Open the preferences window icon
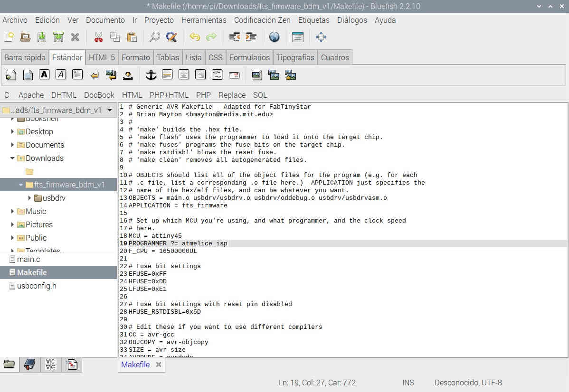Viewport: 569px width, 392px height. coord(298,37)
